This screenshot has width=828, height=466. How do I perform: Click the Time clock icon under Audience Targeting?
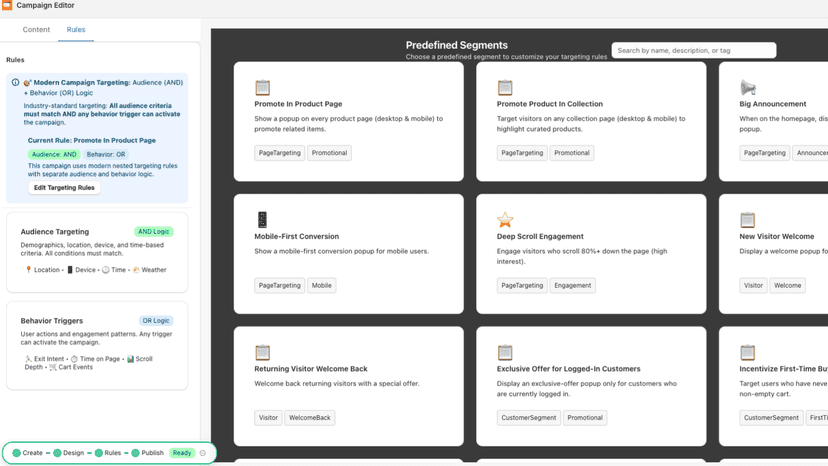[x=106, y=269]
